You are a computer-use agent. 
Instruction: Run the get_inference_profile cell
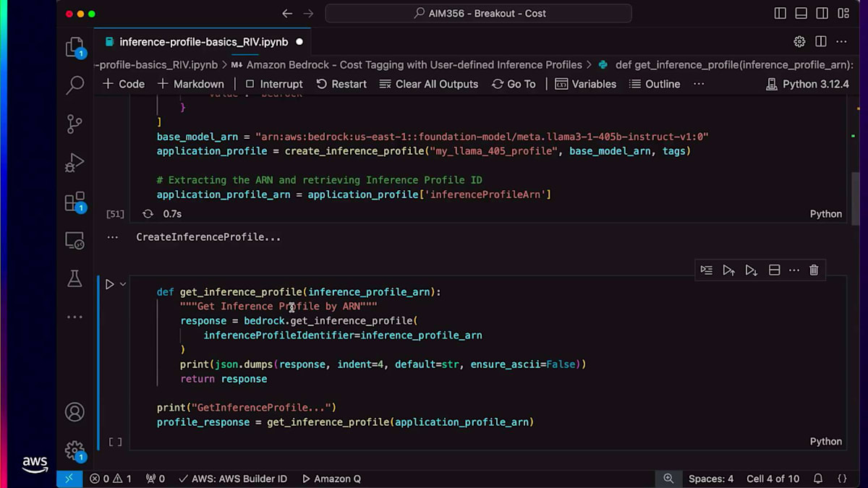(x=109, y=284)
